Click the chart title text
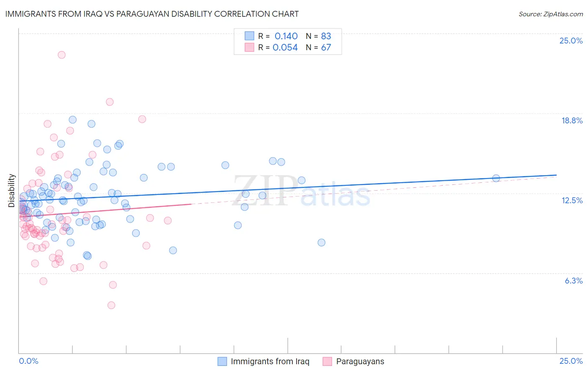The height and width of the screenshot is (373, 588). (x=152, y=14)
